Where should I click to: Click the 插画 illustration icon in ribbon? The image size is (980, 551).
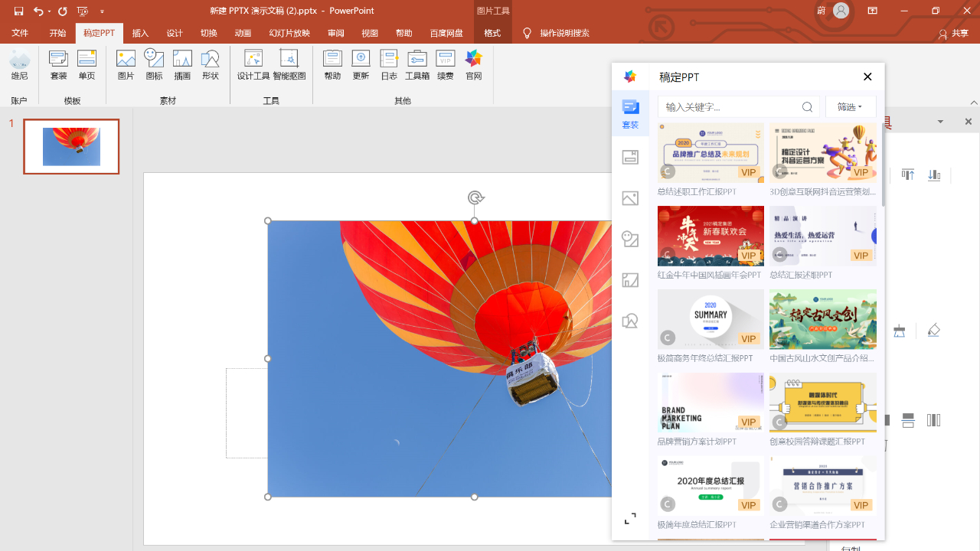pos(182,64)
